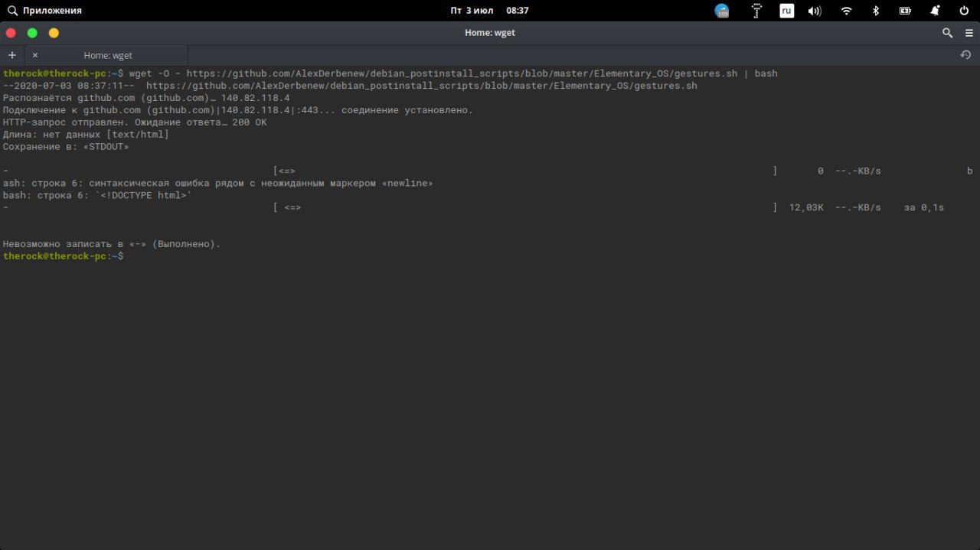Click the «Распознаётся github.com» line
Viewport: 980px width, 550px height.
pyautogui.click(x=146, y=98)
